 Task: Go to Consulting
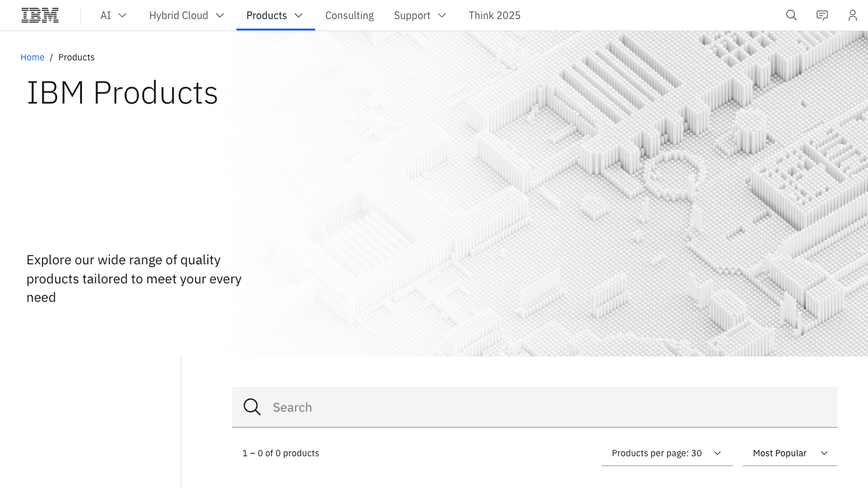tap(349, 15)
